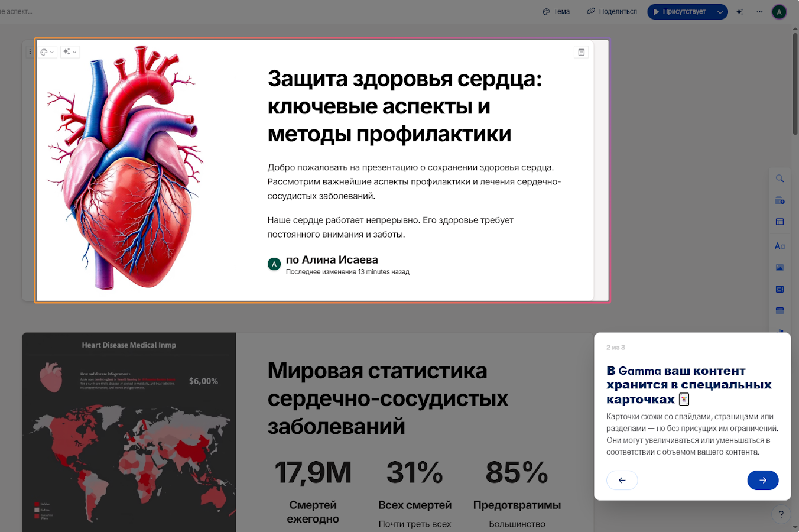
Task: Expand the AI sparkles dropdown on card
Action: 74,52
